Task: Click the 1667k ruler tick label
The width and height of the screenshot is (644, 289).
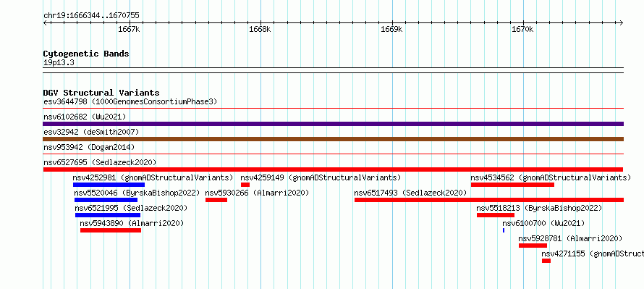Action: [x=130, y=30]
